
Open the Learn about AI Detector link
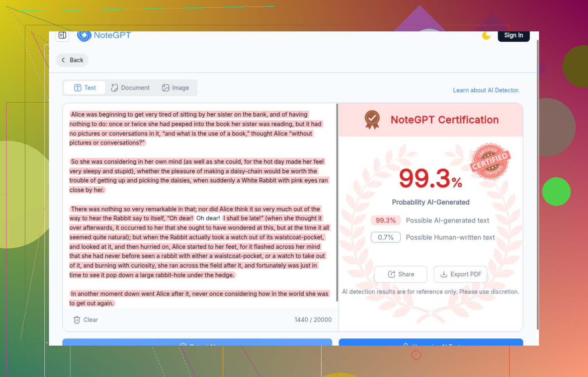(486, 90)
